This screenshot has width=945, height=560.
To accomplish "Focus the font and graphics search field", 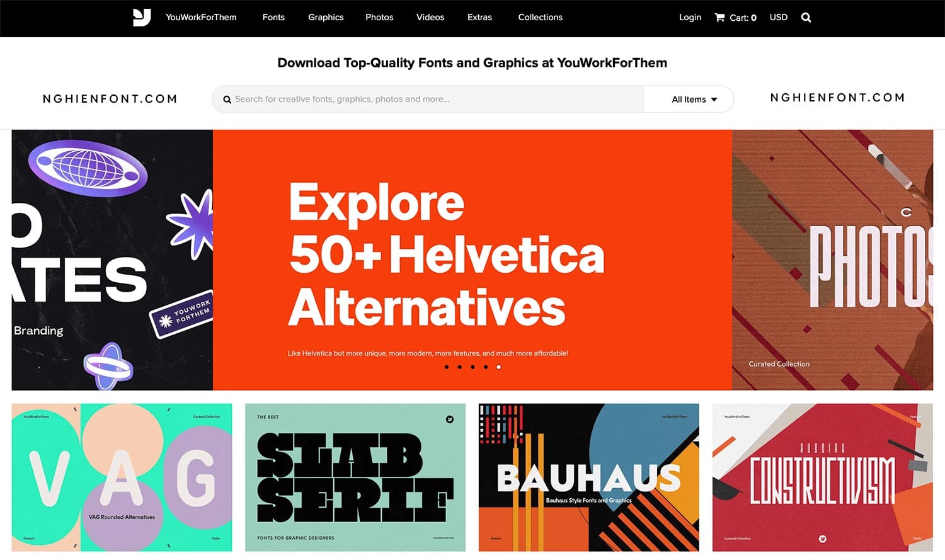I will [428, 100].
